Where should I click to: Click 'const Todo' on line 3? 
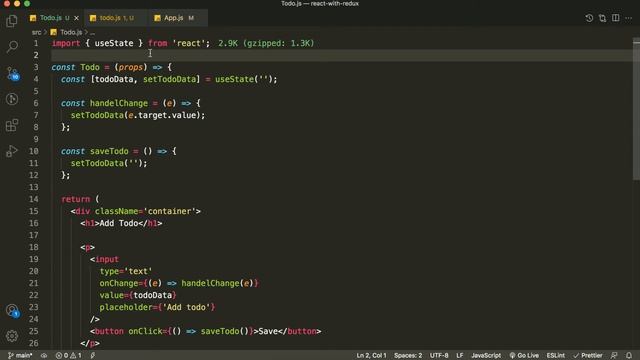point(76,67)
